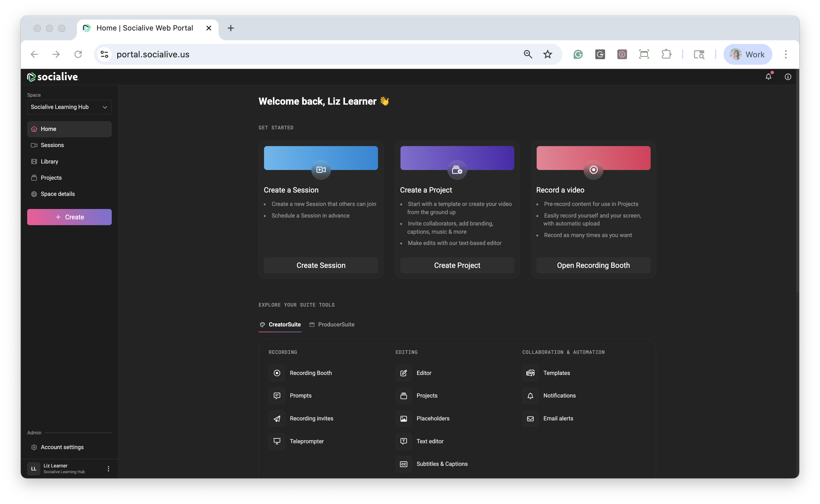The image size is (820, 504).
Task: Click the Subtitles & Captions CC icon
Action: 404,464
